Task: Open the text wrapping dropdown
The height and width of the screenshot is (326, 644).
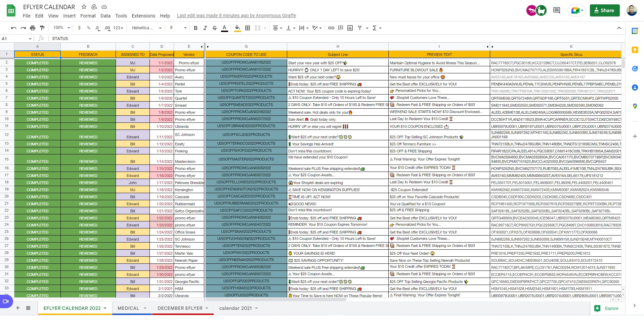Action: click(x=304, y=28)
